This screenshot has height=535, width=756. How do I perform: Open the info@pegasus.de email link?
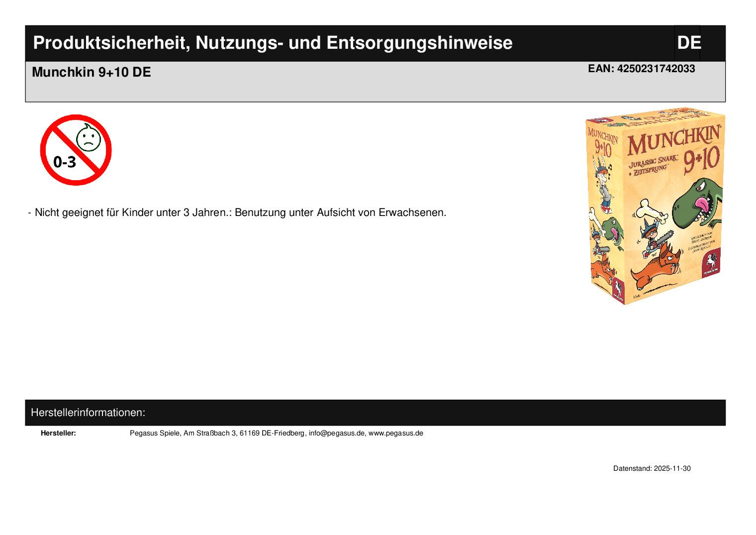(x=337, y=433)
